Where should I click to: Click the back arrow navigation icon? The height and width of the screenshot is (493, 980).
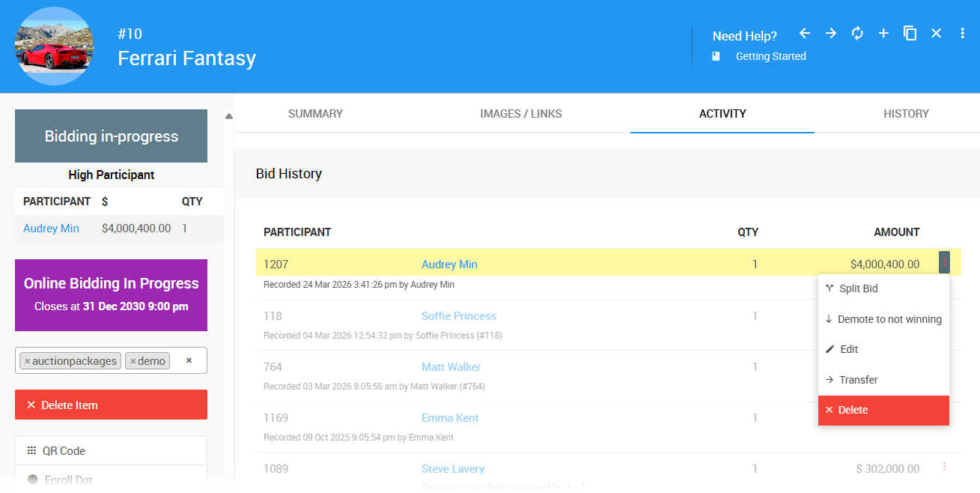805,34
